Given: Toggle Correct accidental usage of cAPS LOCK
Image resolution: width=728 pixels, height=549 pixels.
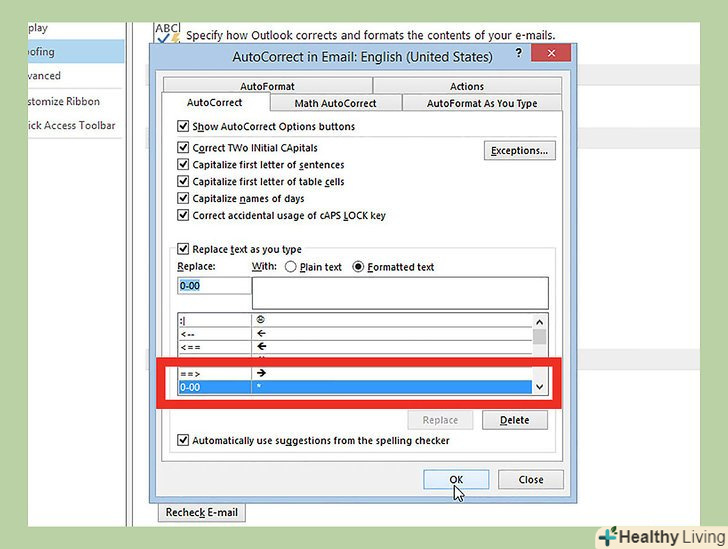Looking at the screenshot, I should pos(183,215).
